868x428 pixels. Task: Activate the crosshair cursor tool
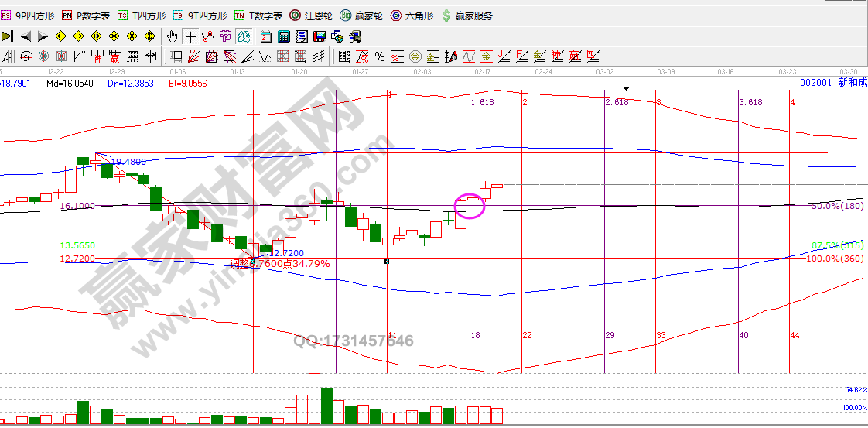coord(190,36)
